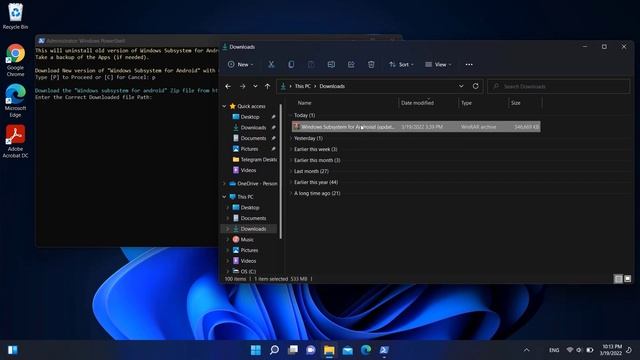The width and height of the screenshot is (640, 360).
Task: Open Widgets button at taskbar left
Action: 13,350
